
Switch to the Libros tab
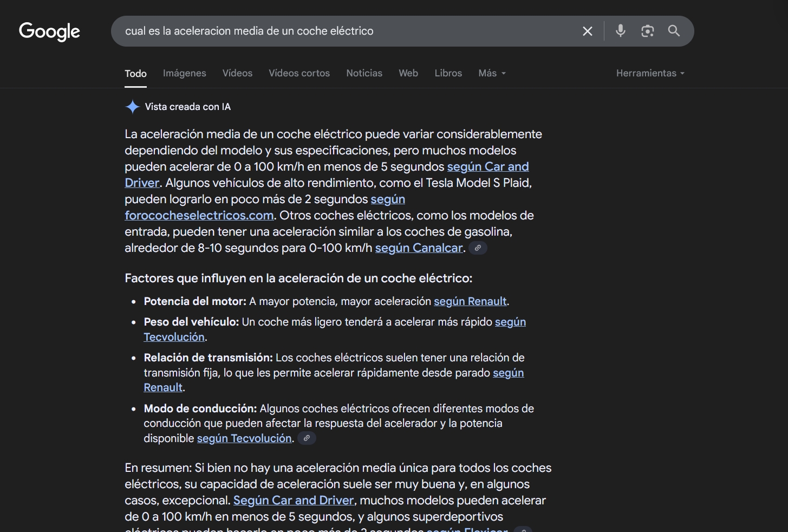[x=448, y=73]
